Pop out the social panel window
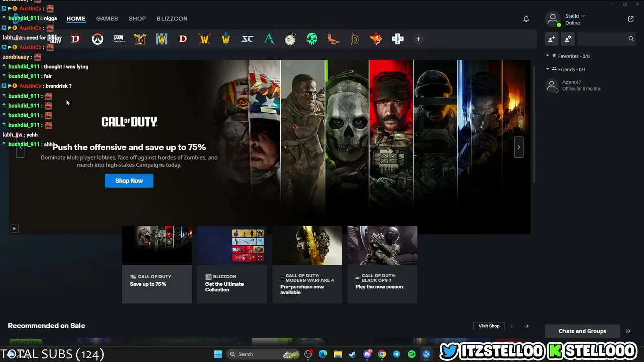 pos(631,19)
